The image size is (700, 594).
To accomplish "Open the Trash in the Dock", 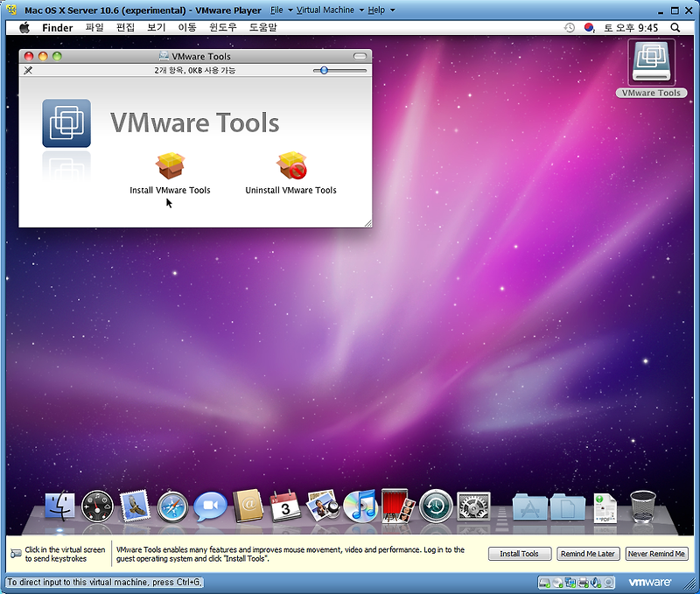I will pos(643,507).
